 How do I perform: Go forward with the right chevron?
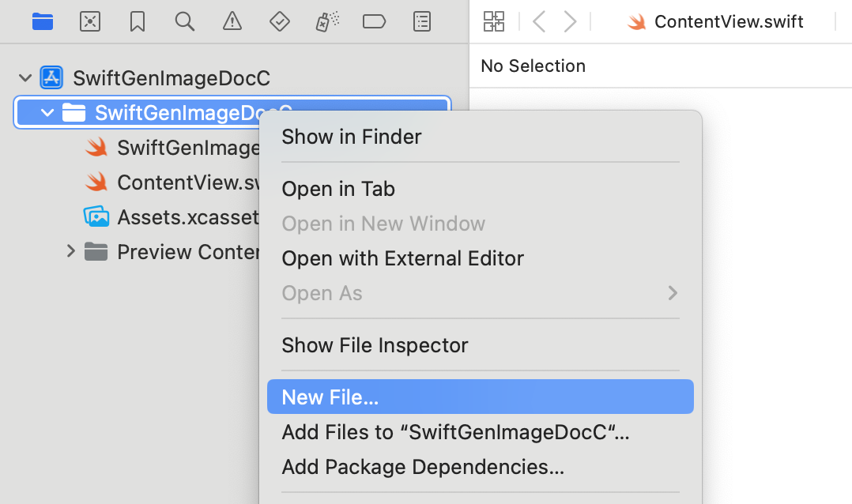pyautogui.click(x=570, y=21)
